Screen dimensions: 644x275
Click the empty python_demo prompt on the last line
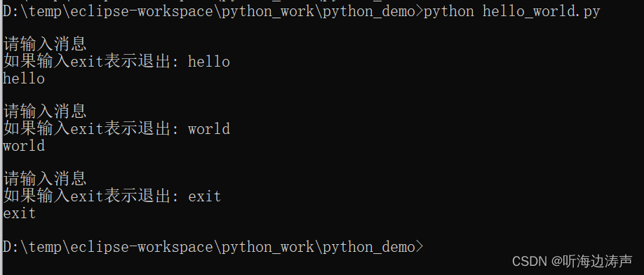(x=213, y=247)
